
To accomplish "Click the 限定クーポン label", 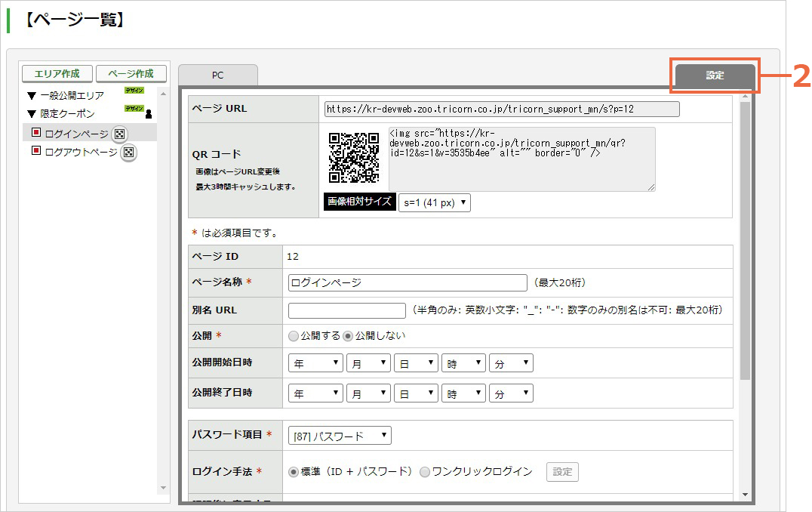I will click(67, 114).
